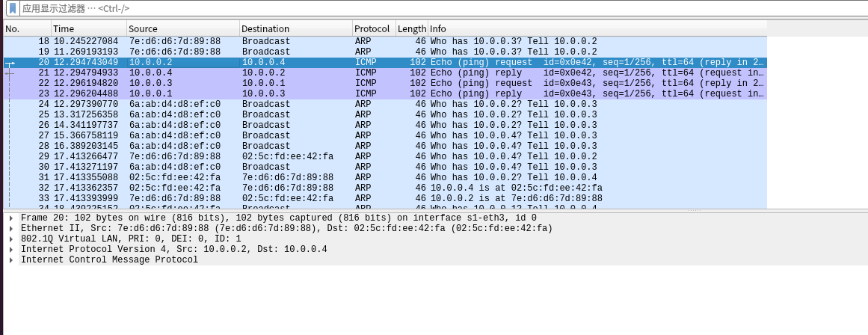868x335 pixels.
Task: Click Broadcast destination of packet 24
Action: (266, 104)
